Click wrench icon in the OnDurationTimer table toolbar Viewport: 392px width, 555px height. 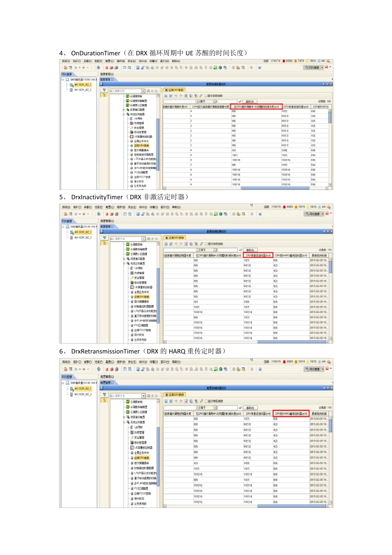click(201, 96)
